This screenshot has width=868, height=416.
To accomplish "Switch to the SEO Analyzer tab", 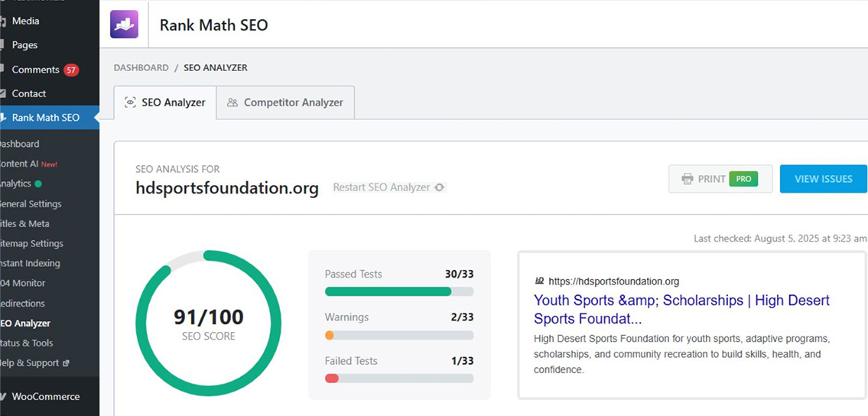I will click(x=165, y=102).
